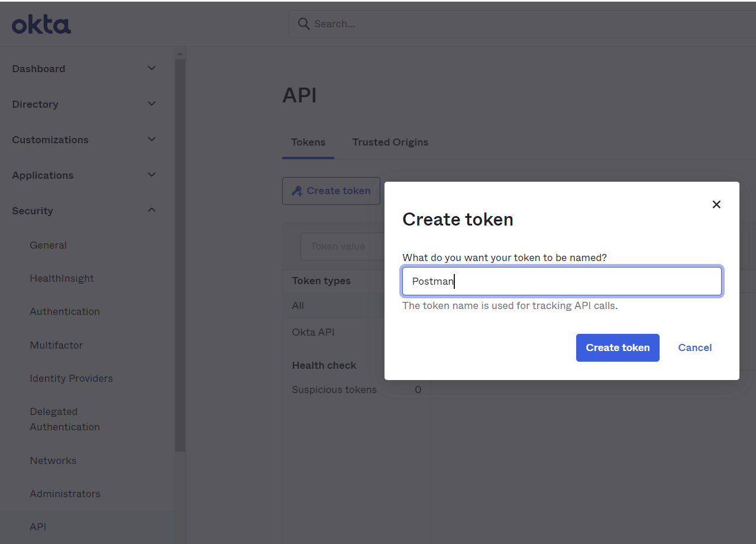Open the Administrators page
756x544 pixels.
[65, 493]
